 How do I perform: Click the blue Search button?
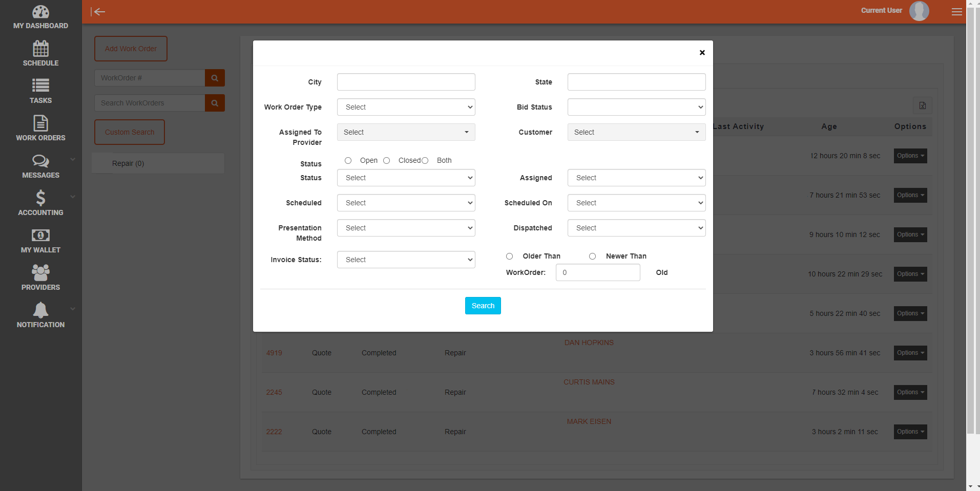(483, 306)
